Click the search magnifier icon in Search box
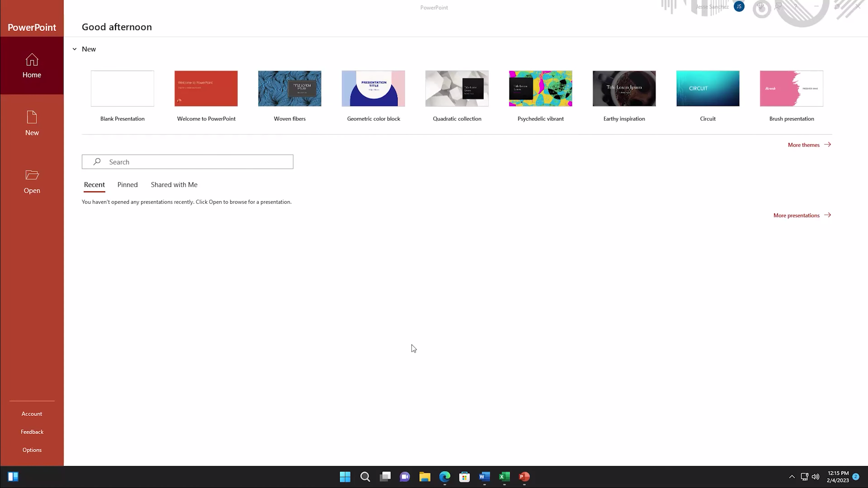868x488 pixels. tap(97, 162)
